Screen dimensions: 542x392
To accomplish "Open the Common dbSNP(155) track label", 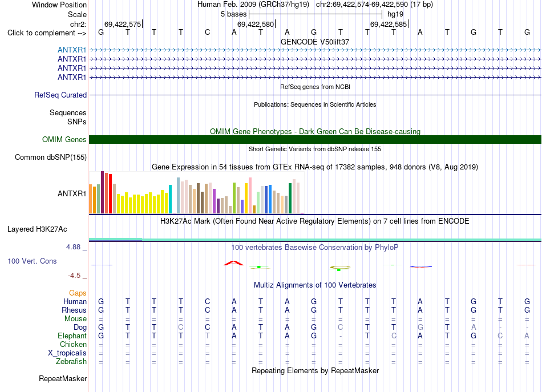I will (x=51, y=157).
